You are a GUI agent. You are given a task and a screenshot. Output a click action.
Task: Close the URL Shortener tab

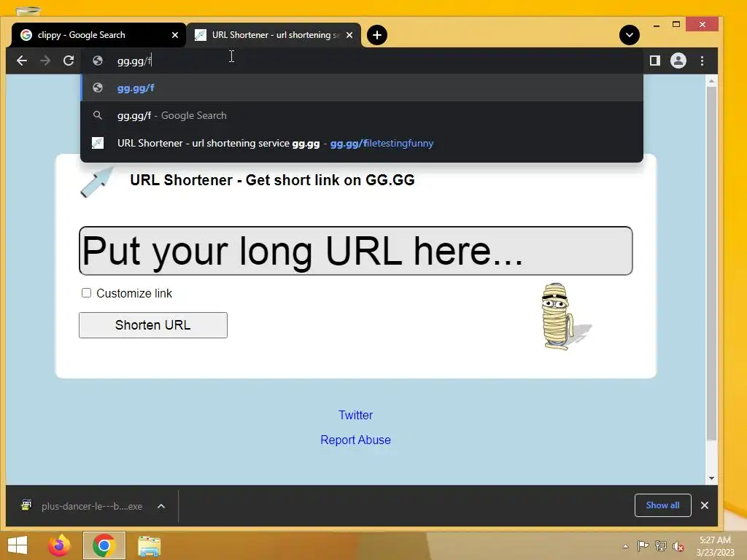pos(349,35)
